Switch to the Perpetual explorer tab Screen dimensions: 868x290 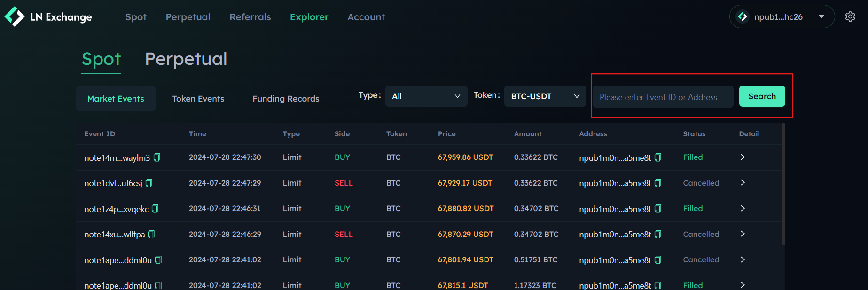[186, 59]
